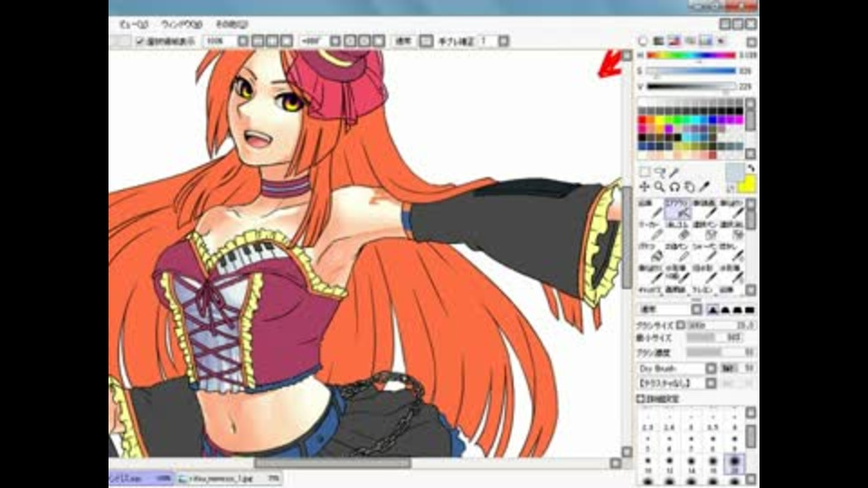Choose the 2値ペン binary pen tool

pyautogui.click(x=677, y=252)
